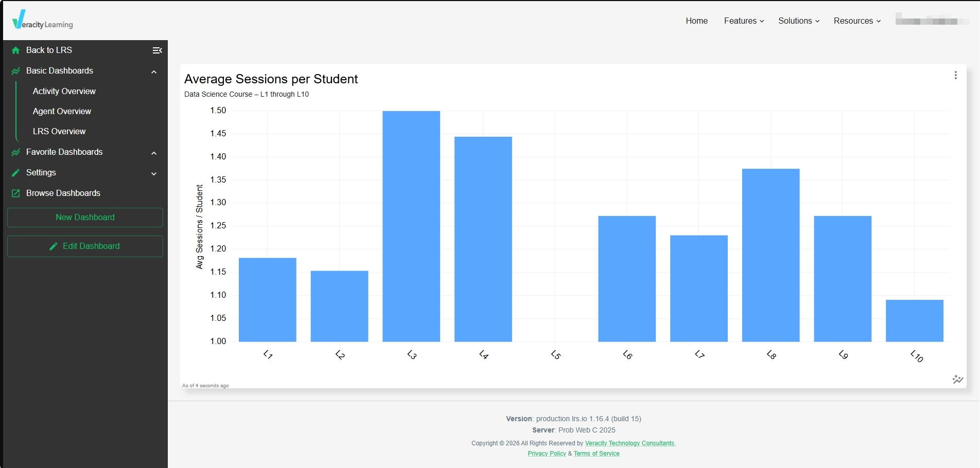Click sparkline icon at chart bottom corner

pos(957,380)
